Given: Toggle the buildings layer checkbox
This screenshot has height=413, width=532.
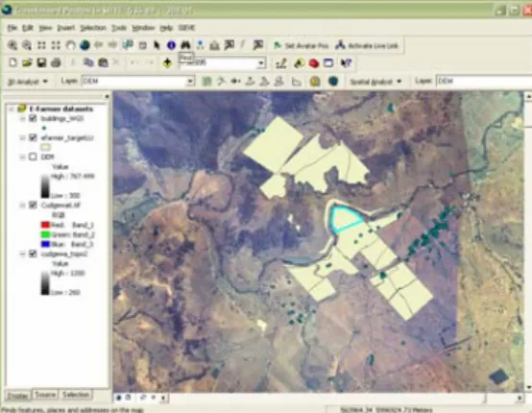Looking at the screenshot, I should [33, 118].
